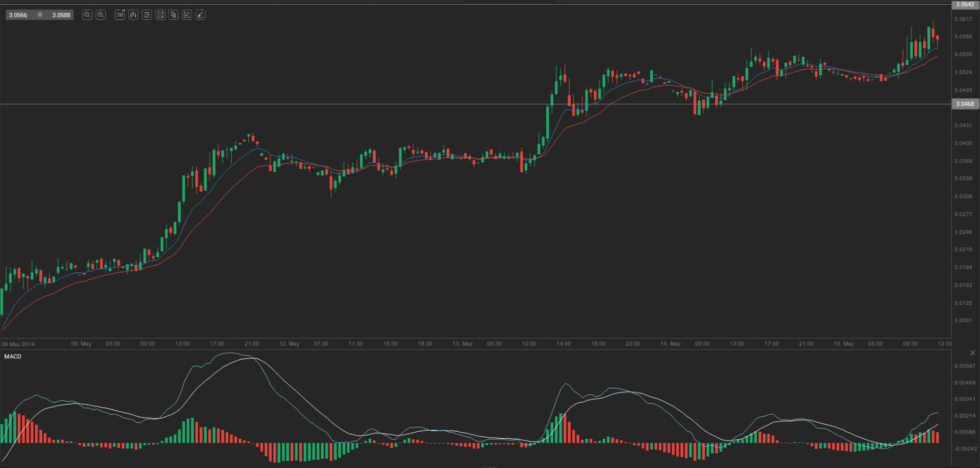The width and height of the screenshot is (980, 468).
Task: Zoom out the price chart
Action: point(87,15)
